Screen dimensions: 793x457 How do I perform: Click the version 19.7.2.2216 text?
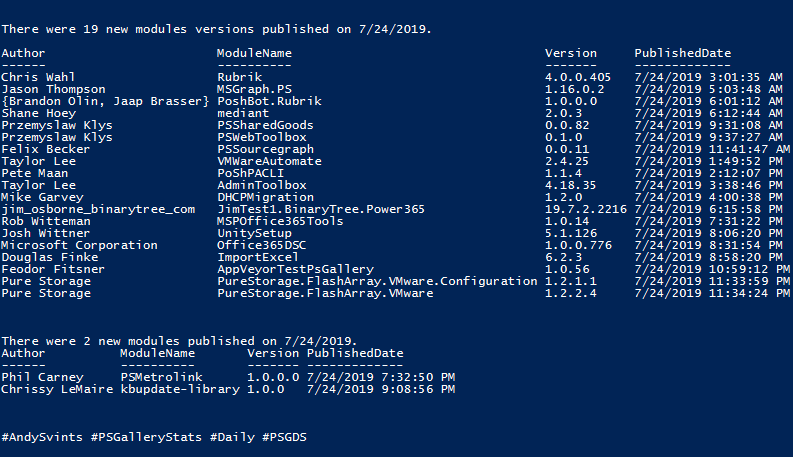click(x=586, y=209)
